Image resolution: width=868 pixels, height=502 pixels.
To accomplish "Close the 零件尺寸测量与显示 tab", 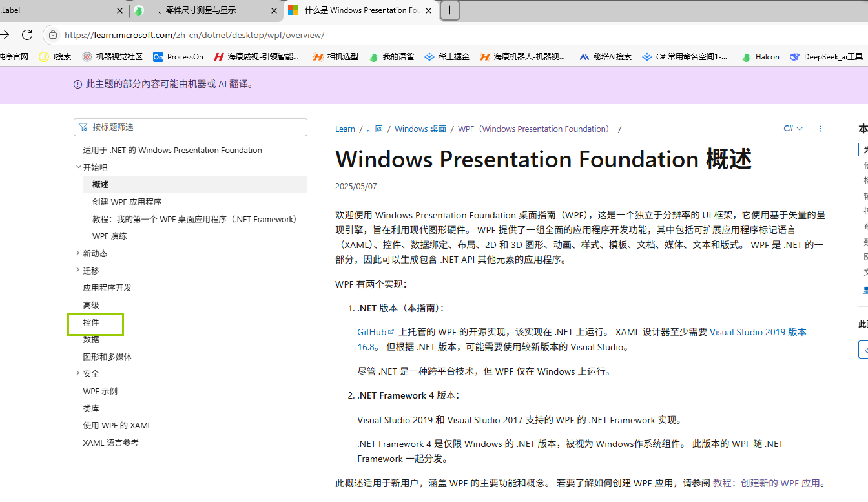I will point(274,10).
